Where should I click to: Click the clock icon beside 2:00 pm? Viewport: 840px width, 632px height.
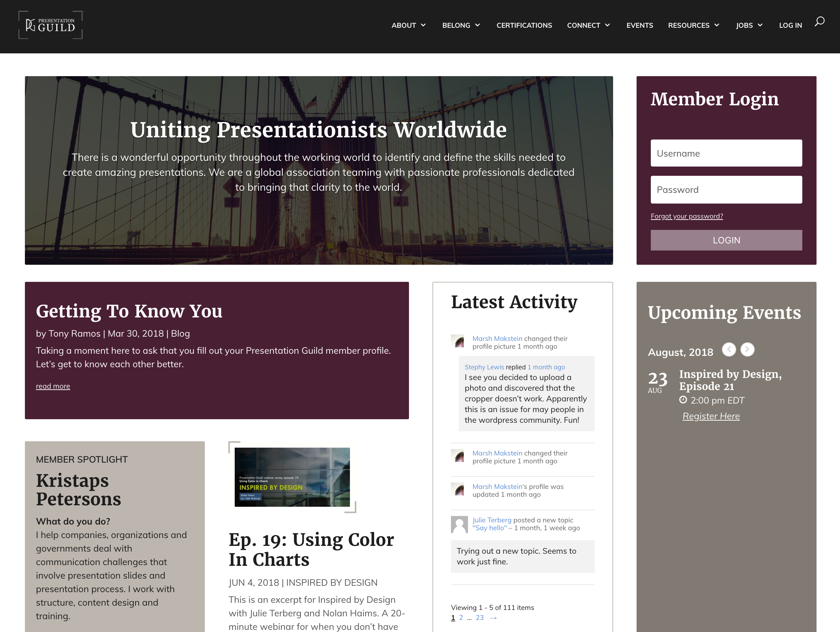click(x=683, y=399)
